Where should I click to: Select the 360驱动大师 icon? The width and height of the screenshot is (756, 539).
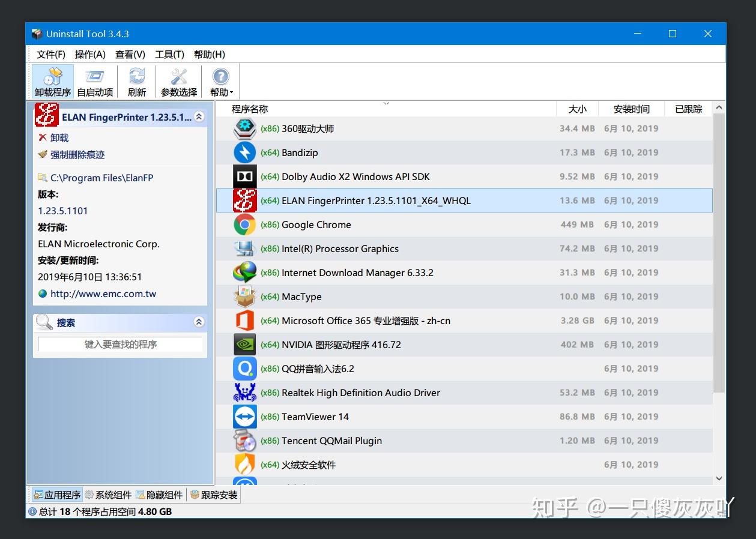pos(244,128)
